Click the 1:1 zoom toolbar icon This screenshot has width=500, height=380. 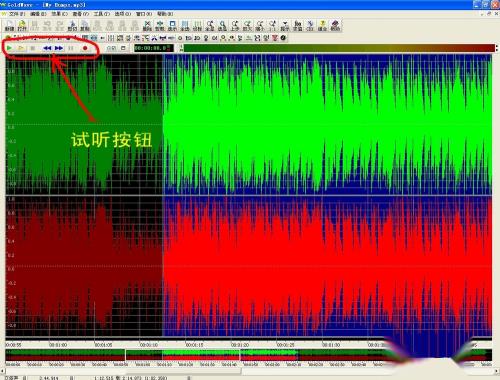click(273, 26)
